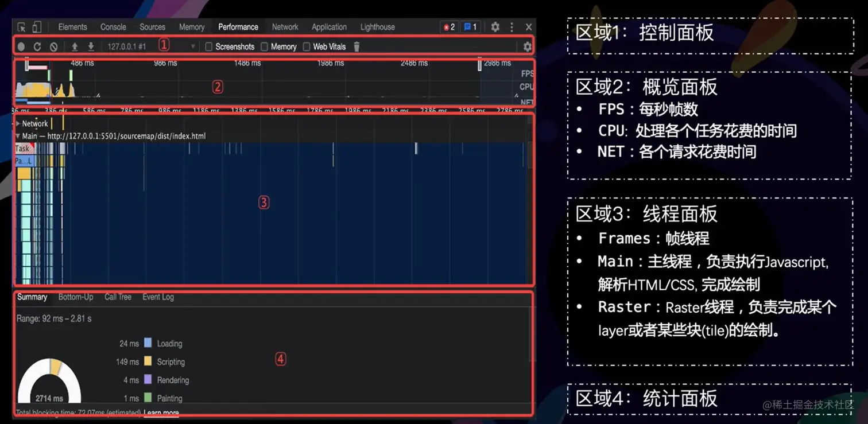Image resolution: width=868 pixels, height=424 pixels.
Task: Click the 1486 ms overview time marker
Action: pyautogui.click(x=248, y=63)
